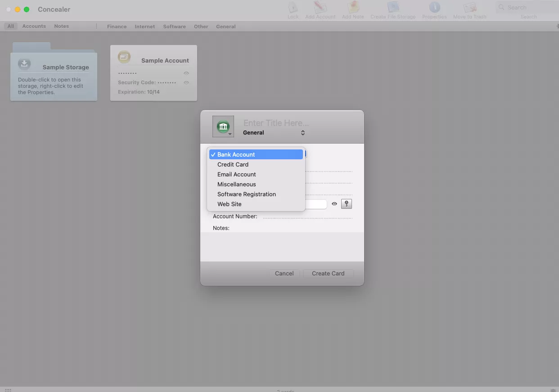Reveal the Sample Account password with its eye toggle

pos(186,73)
